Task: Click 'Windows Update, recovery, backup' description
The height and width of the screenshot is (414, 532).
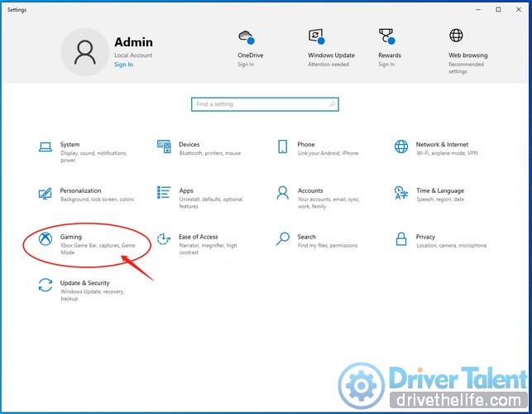Action: coord(92,295)
